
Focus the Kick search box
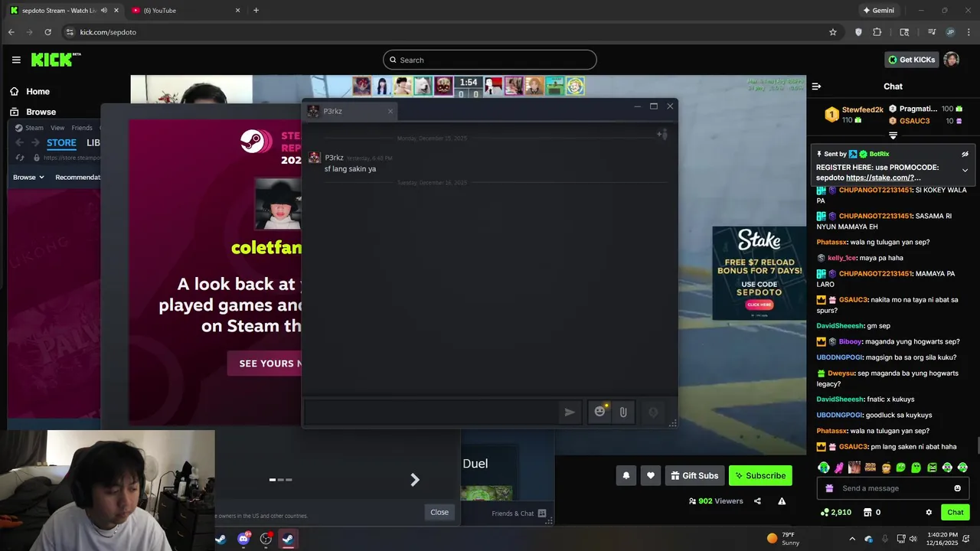click(490, 60)
